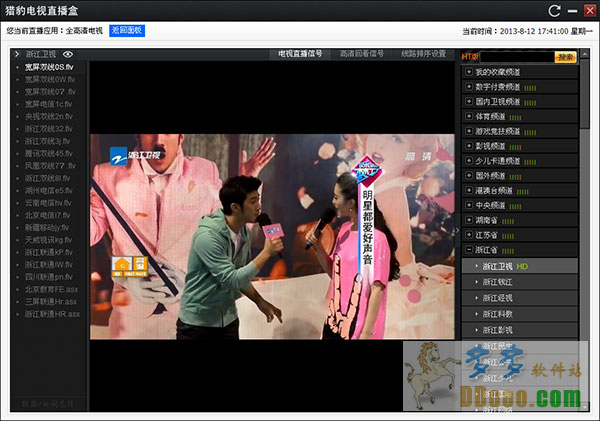Viewport: 600px width, 421px height.
Task: Select source 浙江双线3j.flv
Action: click(49, 141)
